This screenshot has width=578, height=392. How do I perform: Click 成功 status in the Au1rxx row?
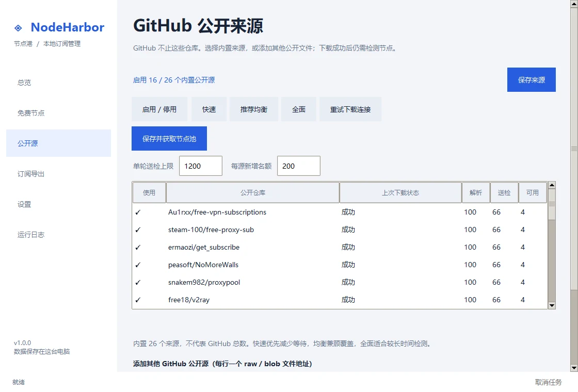pos(348,212)
